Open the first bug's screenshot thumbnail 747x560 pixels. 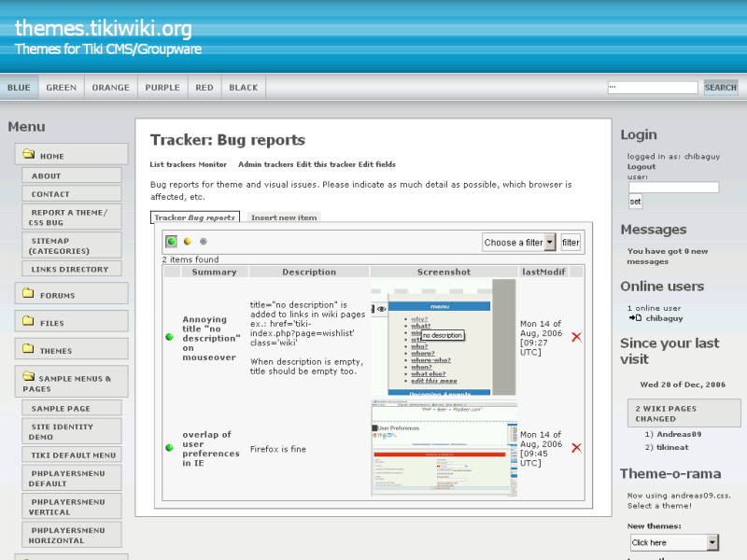[x=443, y=337]
